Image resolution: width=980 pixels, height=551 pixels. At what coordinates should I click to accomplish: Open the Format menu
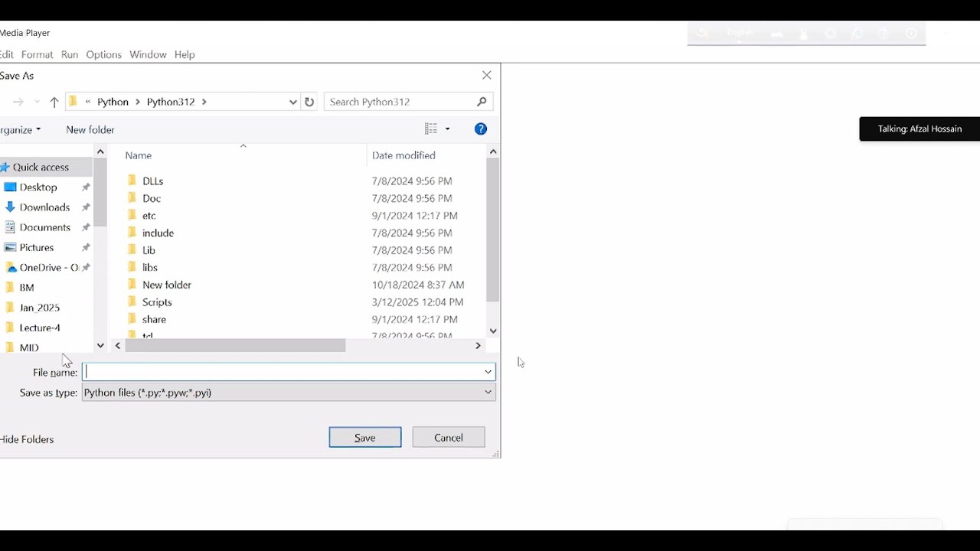pos(38,54)
